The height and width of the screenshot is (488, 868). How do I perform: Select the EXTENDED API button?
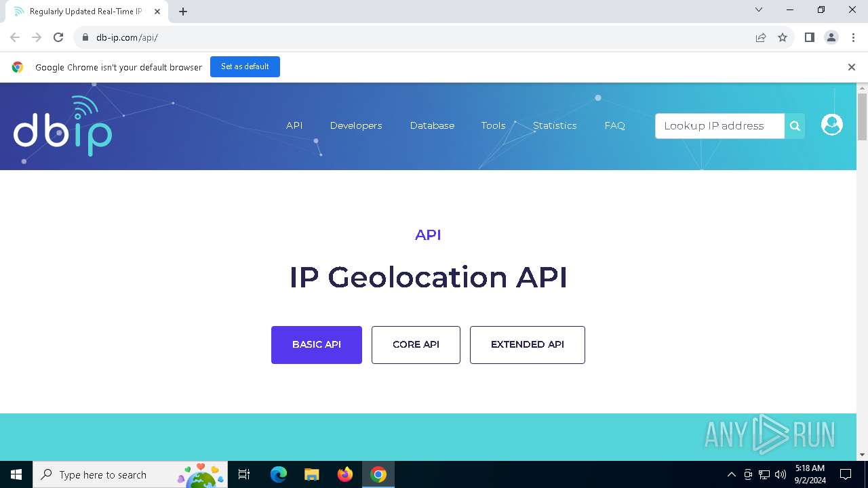click(x=528, y=345)
